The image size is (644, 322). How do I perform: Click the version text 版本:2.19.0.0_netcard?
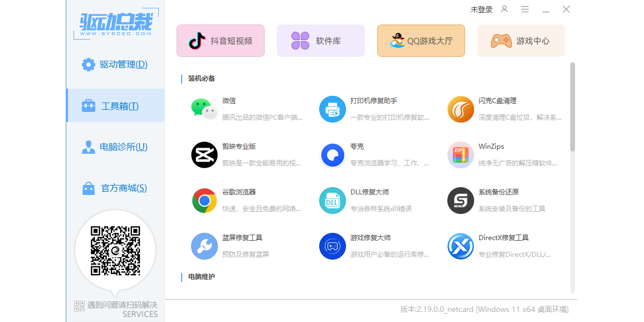pyautogui.click(x=437, y=309)
